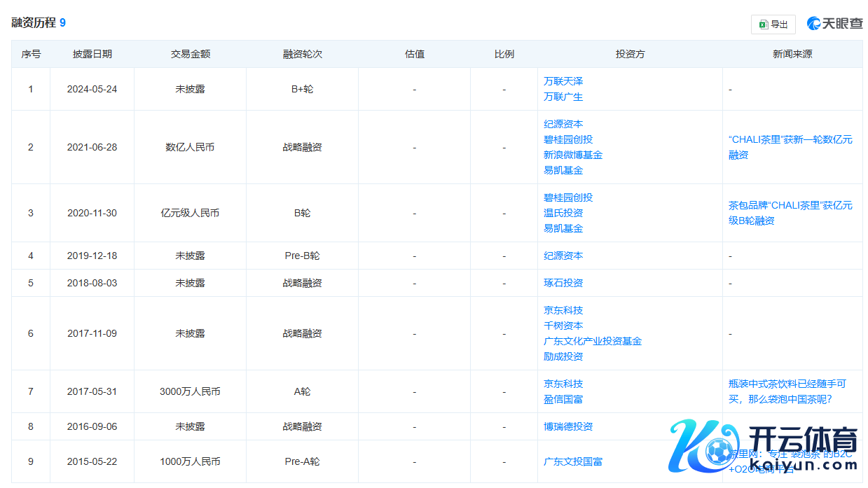Click the date 2024-05-24

click(92, 89)
